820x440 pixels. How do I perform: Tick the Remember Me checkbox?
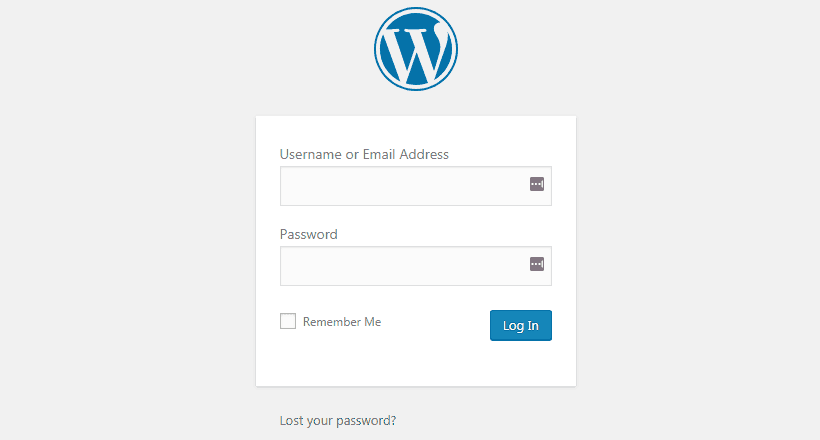click(288, 321)
